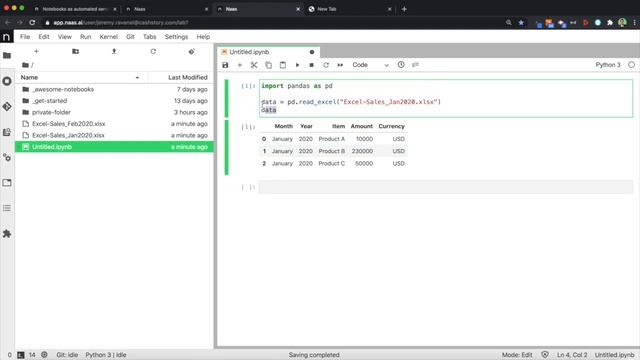640x360 pixels.
Task: Click the Python 3 kernel name button
Action: (x=608, y=65)
